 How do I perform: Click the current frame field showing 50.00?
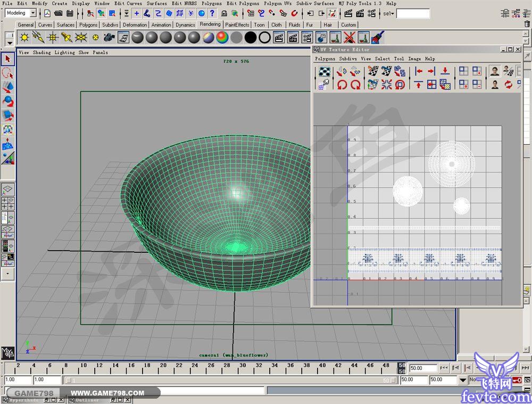[423, 368]
